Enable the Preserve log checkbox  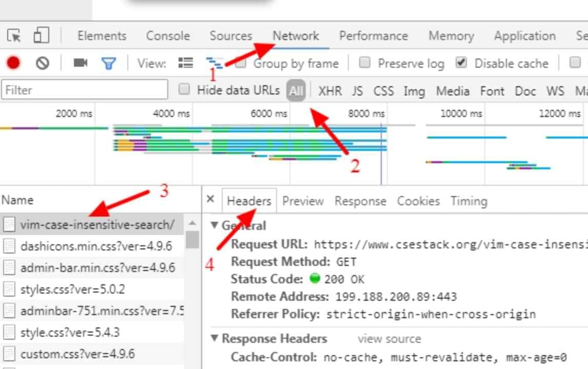[364, 62]
